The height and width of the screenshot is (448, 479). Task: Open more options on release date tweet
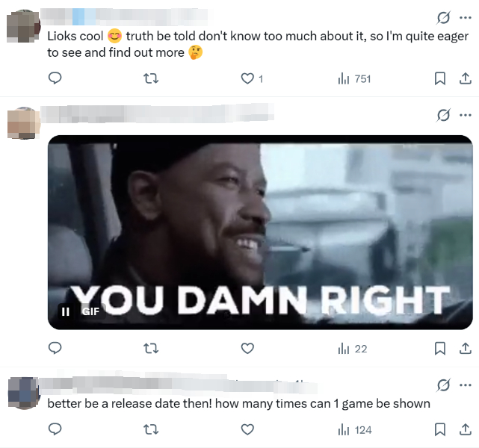[x=466, y=385]
